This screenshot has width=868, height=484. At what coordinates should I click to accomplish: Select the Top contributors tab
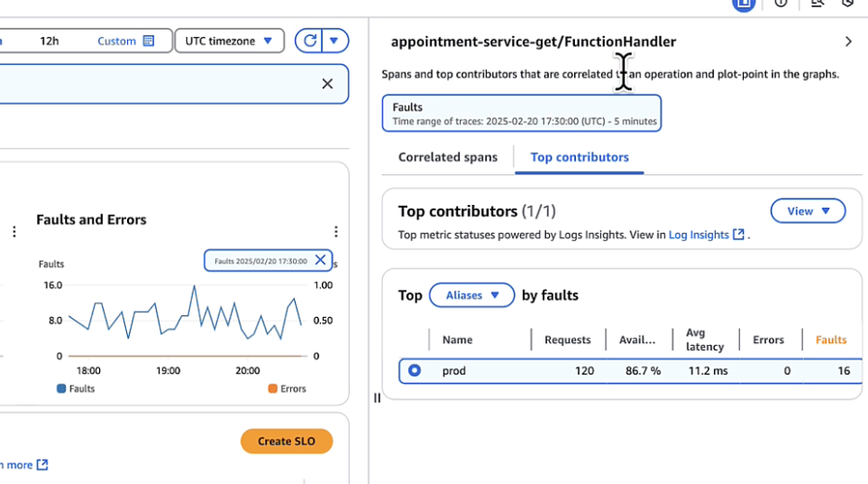(579, 158)
